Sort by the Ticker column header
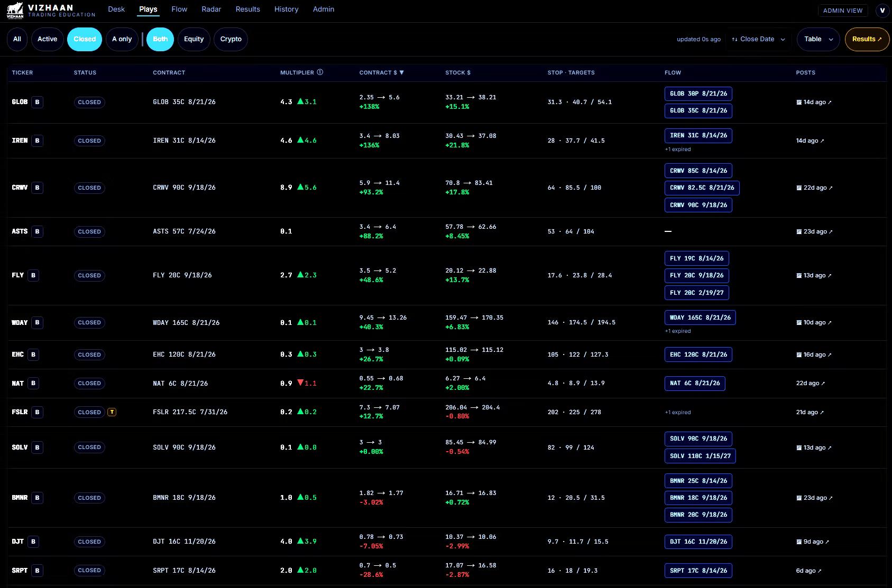 click(22, 72)
